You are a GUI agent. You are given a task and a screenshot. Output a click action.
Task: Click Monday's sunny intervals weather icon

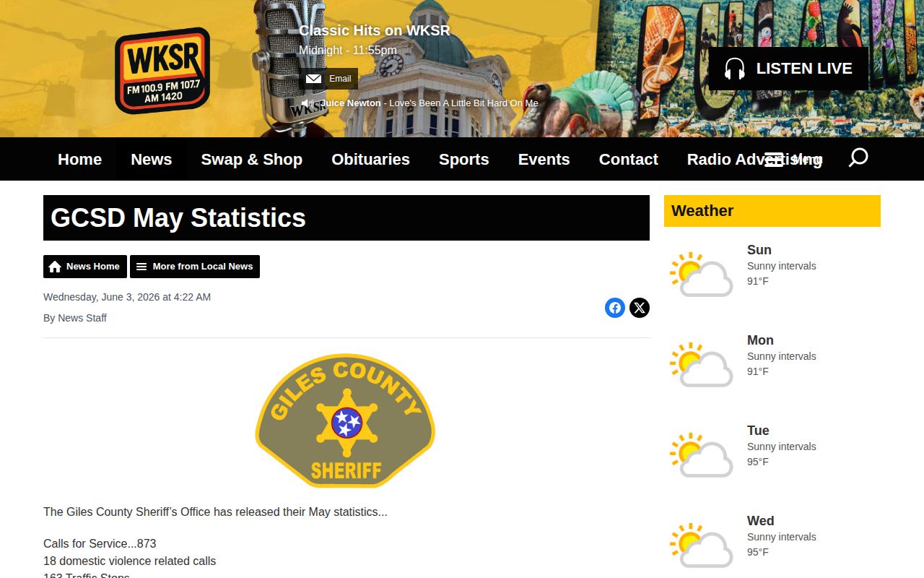701,364
